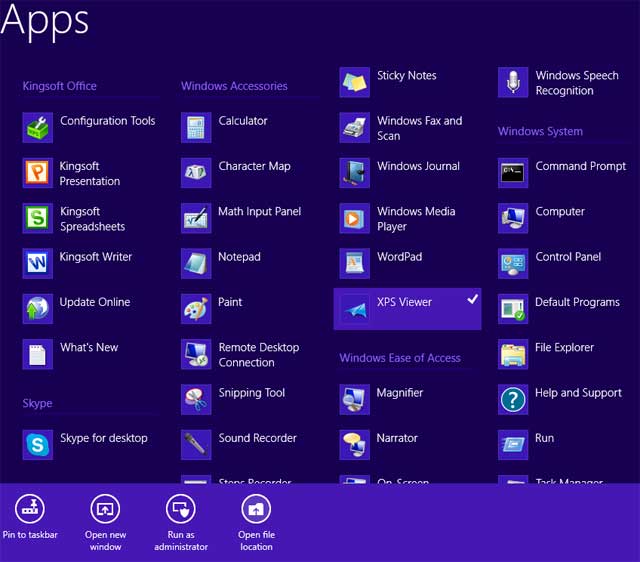Open Windows Journal icon
Image resolution: width=640 pixels, height=562 pixels.
tap(354, 173)
